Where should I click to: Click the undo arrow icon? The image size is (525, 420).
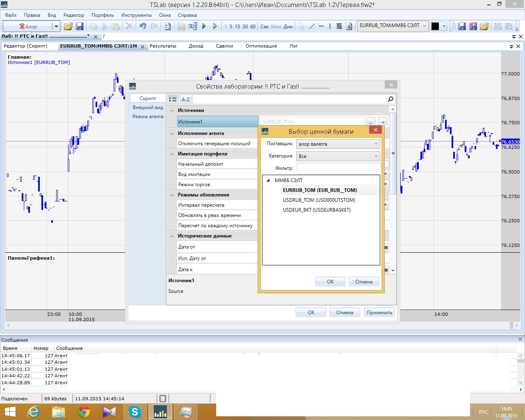pyautogui.click(x=142, y=26)
